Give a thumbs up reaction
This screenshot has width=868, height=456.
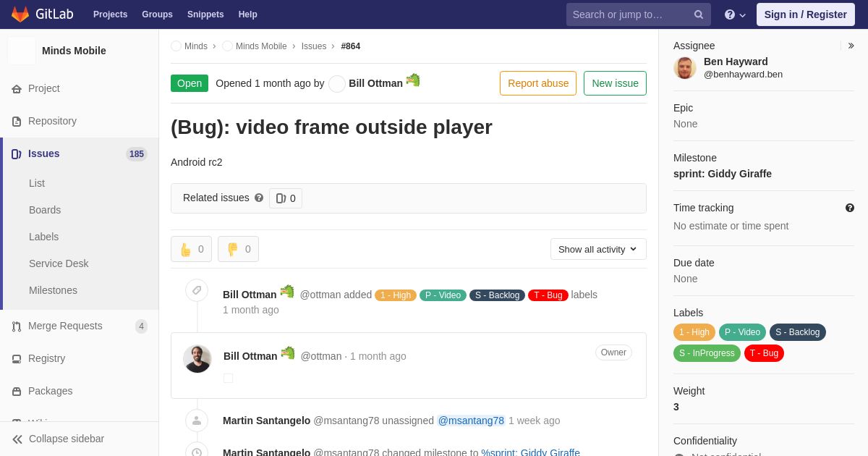click(192, 249)
